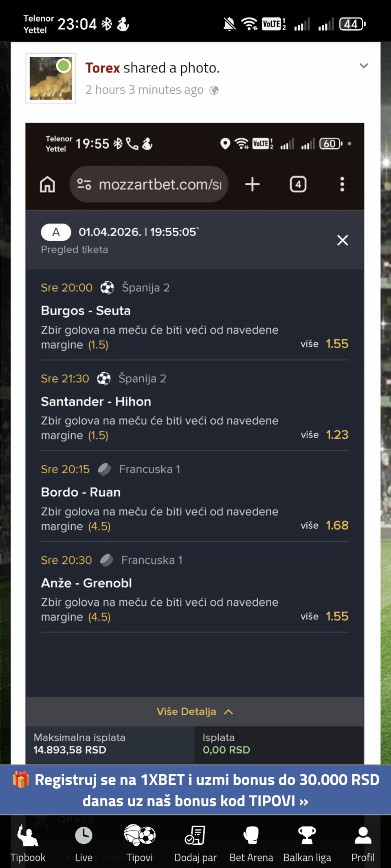This screenshot has width=391, height=868.
Task: Tap the mozzartbet.com address bar
Action: [x=149, y=185]
